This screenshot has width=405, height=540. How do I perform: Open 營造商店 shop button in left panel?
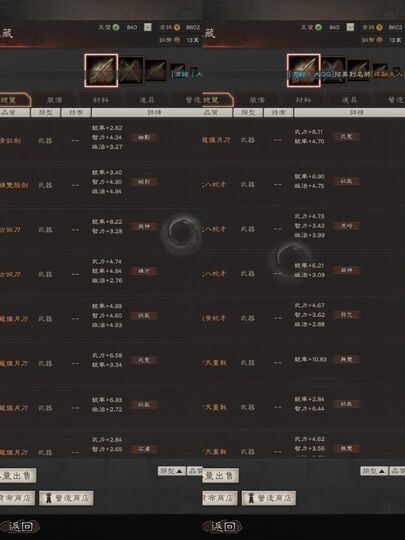point(66,498)
